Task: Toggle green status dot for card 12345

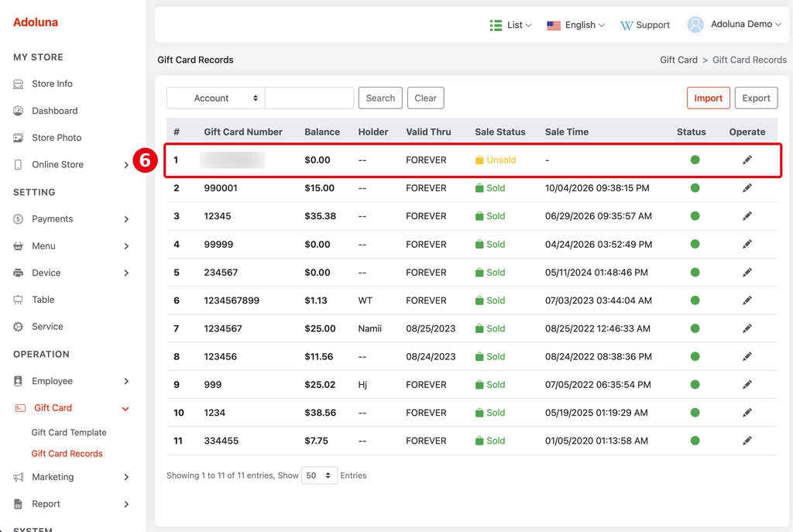Action: tap(695, 216)
